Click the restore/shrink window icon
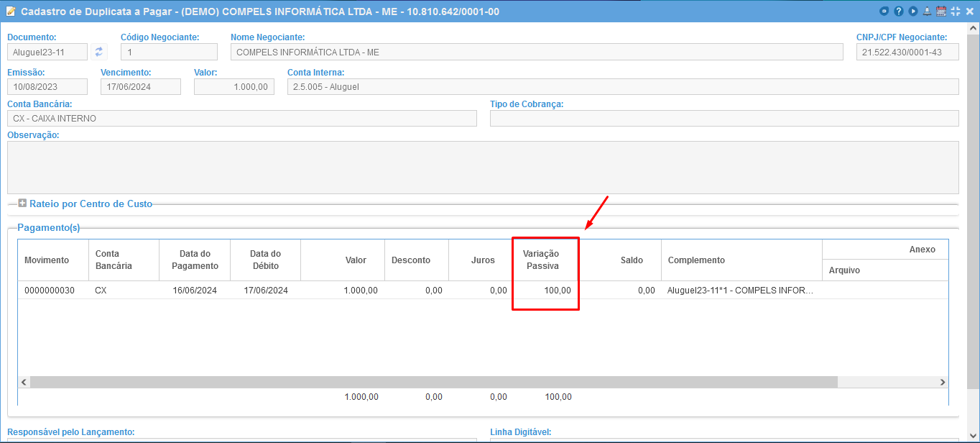 (955, 12)
